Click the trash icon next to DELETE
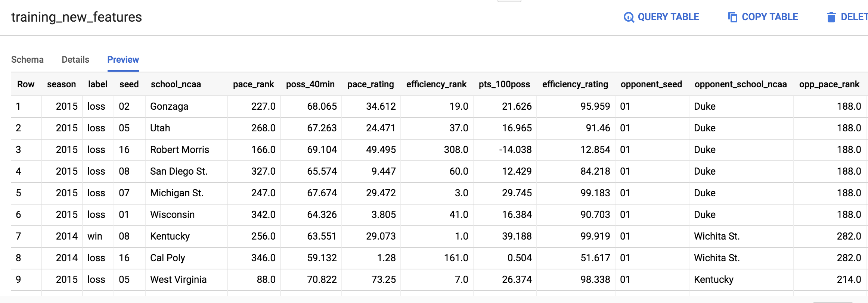 coord(831,17)
